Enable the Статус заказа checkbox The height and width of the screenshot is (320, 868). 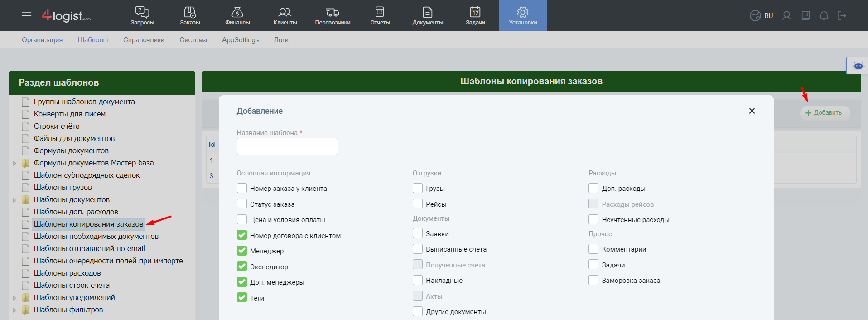242,204
